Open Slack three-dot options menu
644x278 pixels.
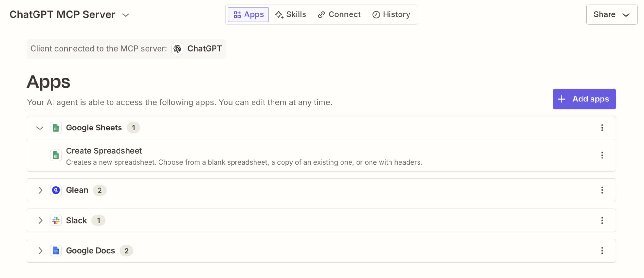pyautogui.click(x=602, y=221)
